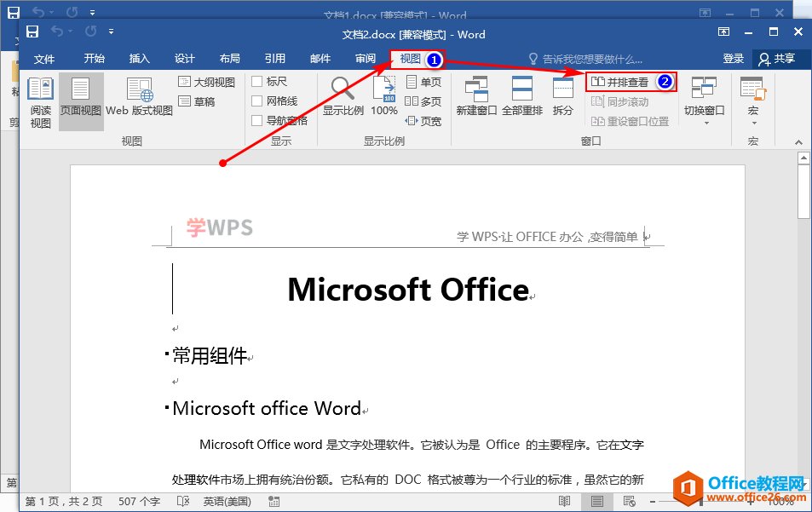Click the 登录 sign-in link

(734, 59)
